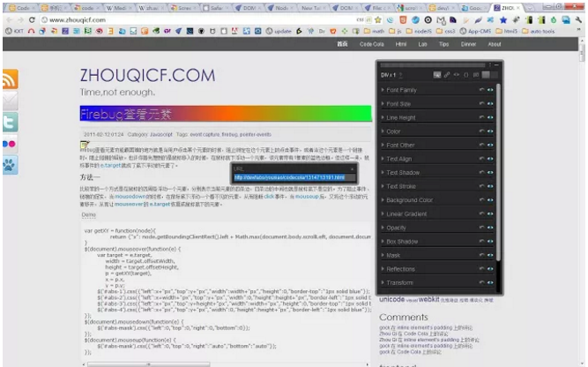Click the ZHOUQICF.COM site title
Screen dimensions: 588x367
[147, 75]
